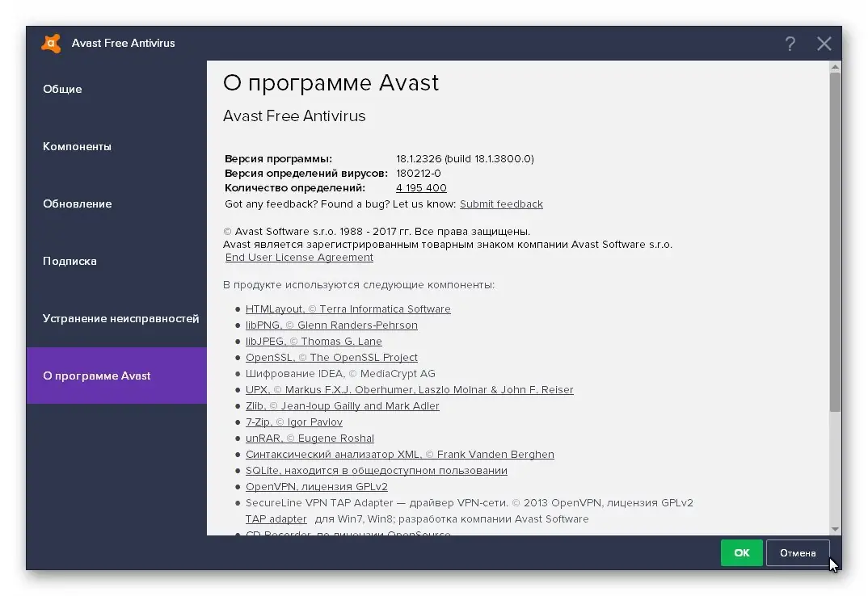Dismiss the dialog with Отмена

tap(798, 552)
